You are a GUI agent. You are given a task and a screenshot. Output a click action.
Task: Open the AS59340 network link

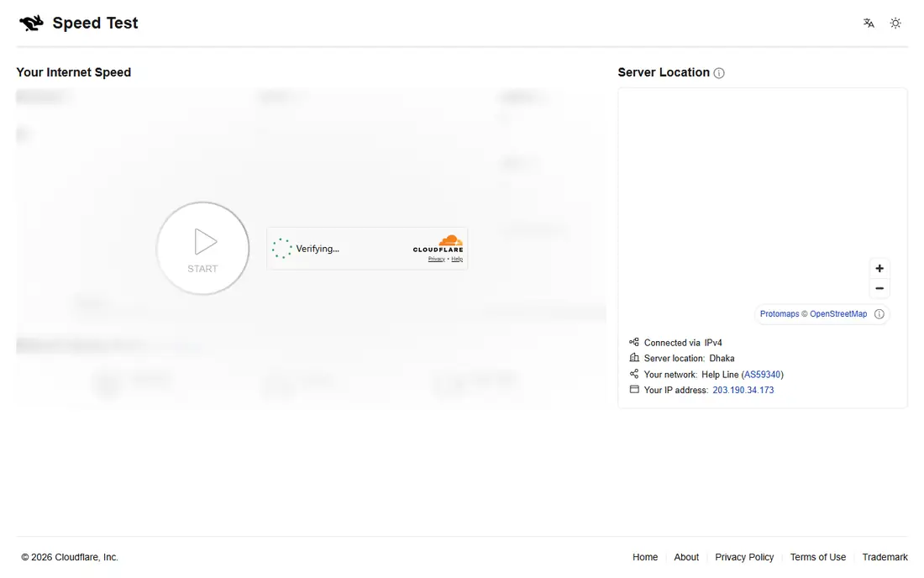click(x=763, y=375)
